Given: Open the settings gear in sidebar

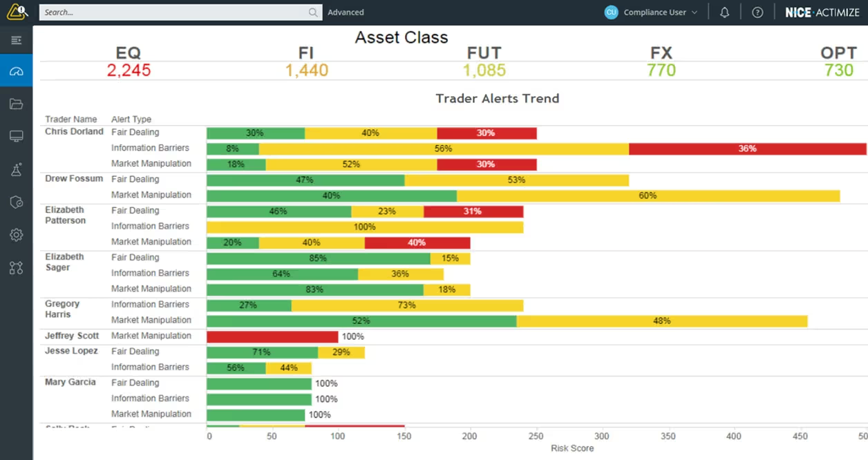Looking at the screenshot, I should pos(16,235).
